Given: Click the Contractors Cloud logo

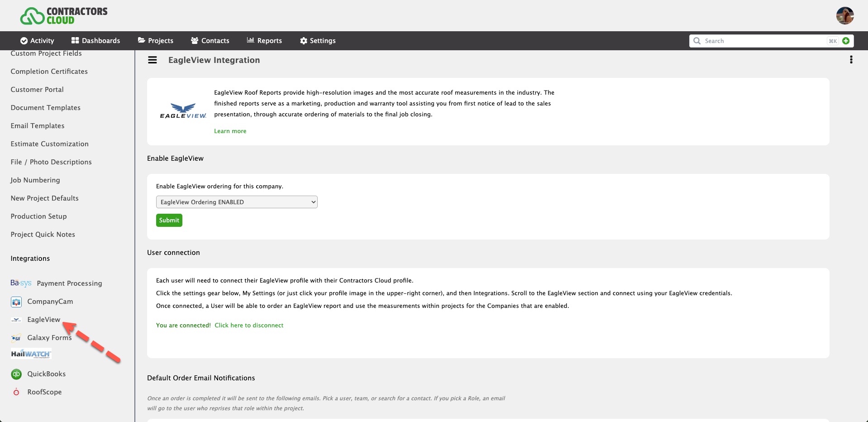Looking at the screenshot, I should (64, 16).
